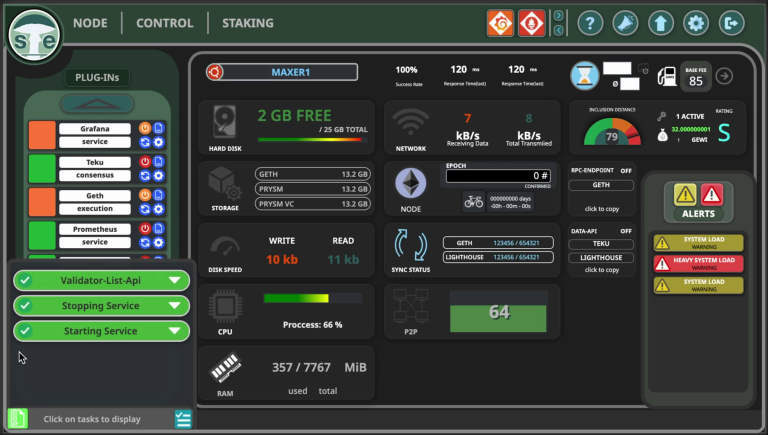Click the MAXER1 server name field

click(290, 72)
